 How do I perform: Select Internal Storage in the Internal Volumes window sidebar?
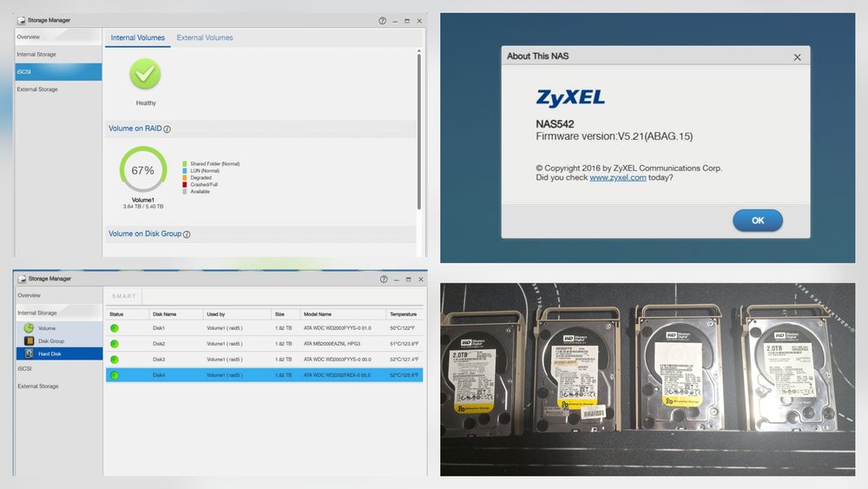(58, 54)
